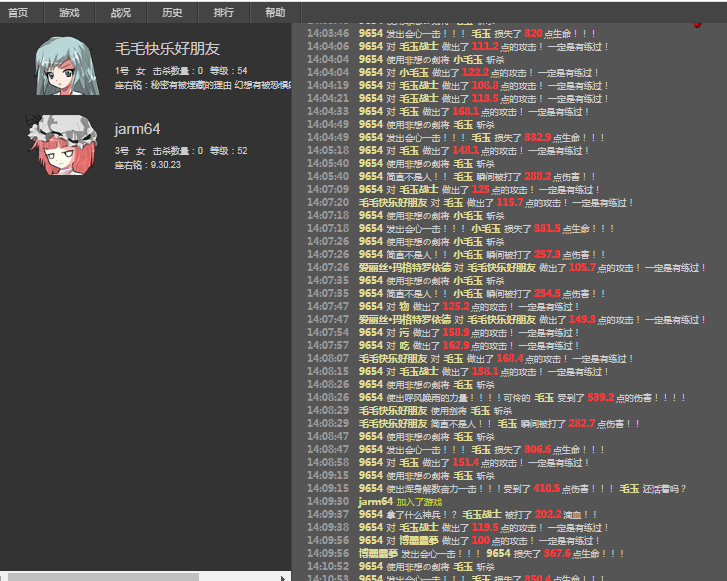
Task: Select the 排行 ranking tab
Action: [x=224, y=12]
